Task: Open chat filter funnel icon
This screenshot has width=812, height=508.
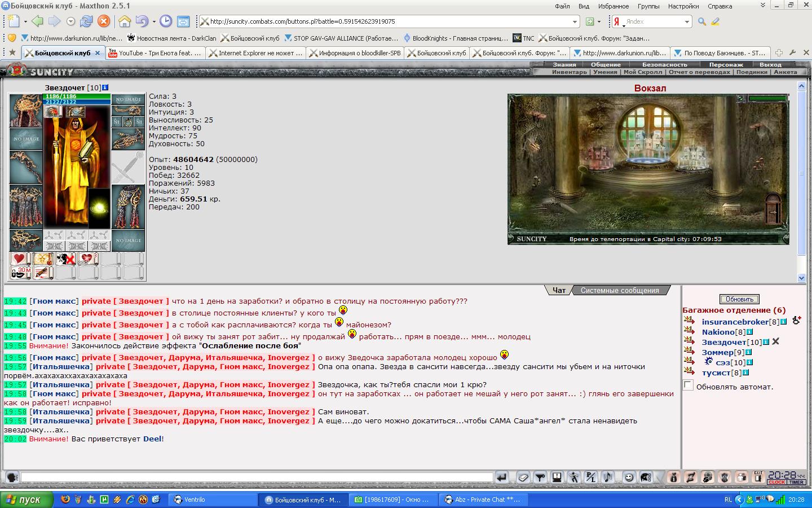Action: pyautogui.click(x=540, y=478)
